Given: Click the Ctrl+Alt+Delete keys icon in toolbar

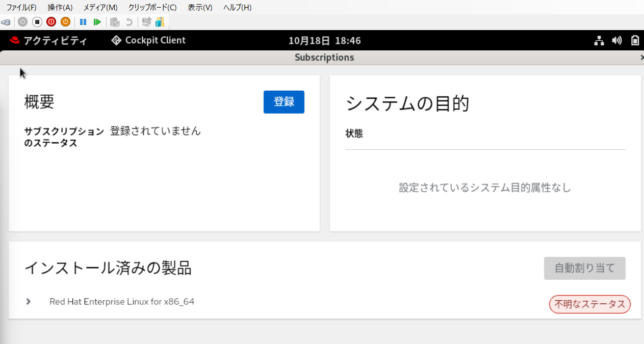Looking at the screenshot, I should click(x=6, y=22).
